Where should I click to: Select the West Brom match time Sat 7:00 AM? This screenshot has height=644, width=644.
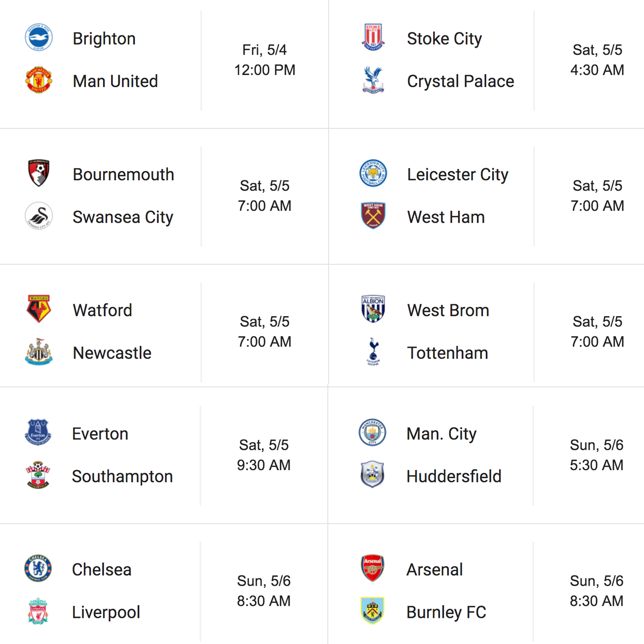(x=597, y=332)
